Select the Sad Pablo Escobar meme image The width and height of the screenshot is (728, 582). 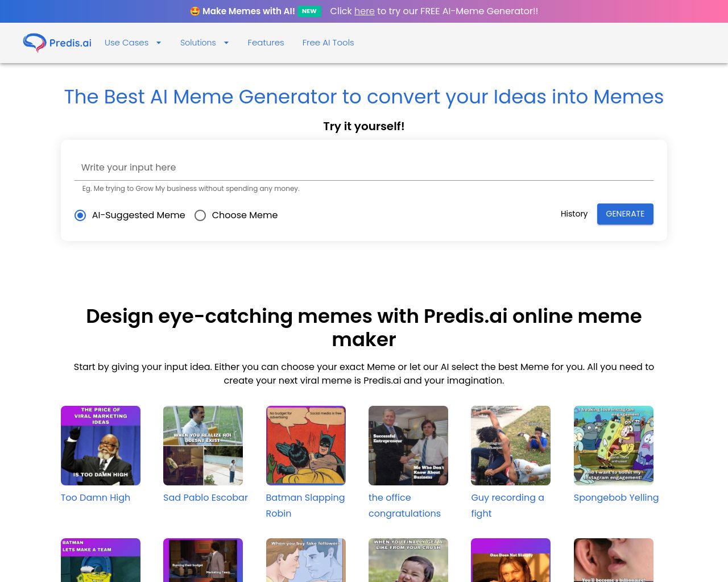pyautogui.click(x=203, y=446)
